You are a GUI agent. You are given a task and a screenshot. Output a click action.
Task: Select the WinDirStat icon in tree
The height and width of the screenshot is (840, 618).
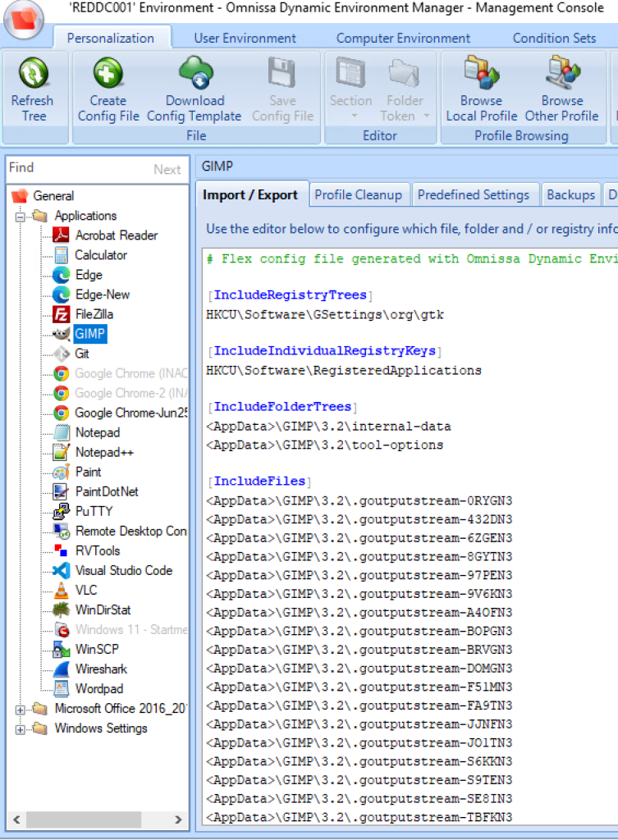[61, 609]
